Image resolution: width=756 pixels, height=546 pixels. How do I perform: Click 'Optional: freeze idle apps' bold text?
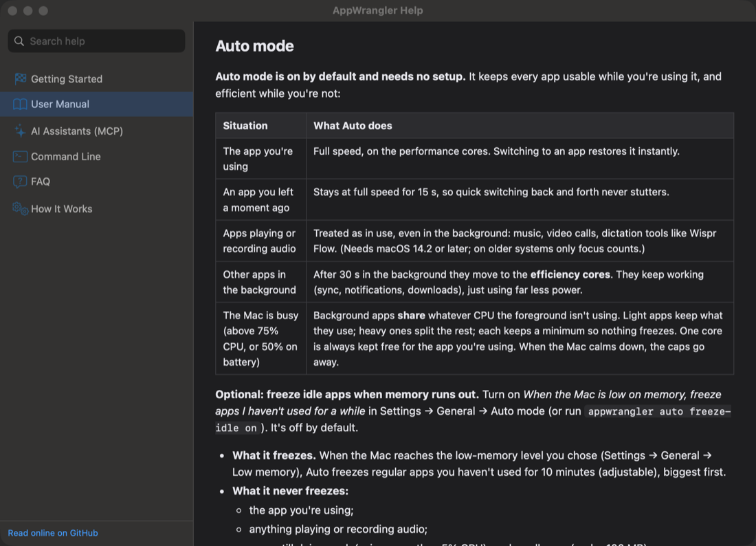(x=347, y=395)
